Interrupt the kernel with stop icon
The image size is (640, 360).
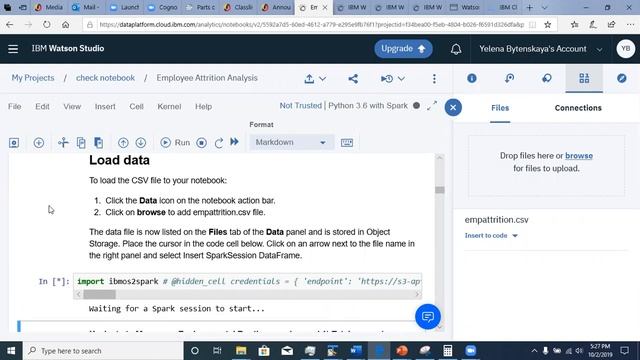pos(202,142)
